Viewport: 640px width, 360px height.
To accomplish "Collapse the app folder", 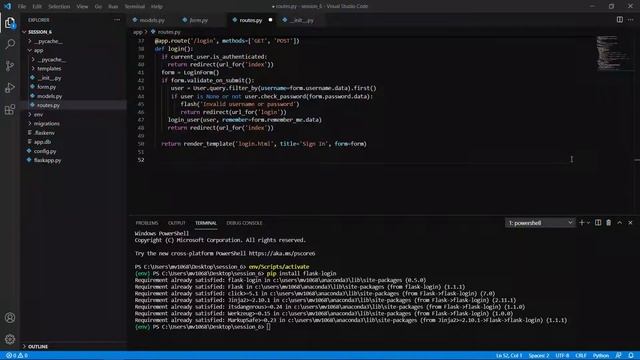I will (x=38, y=50).
